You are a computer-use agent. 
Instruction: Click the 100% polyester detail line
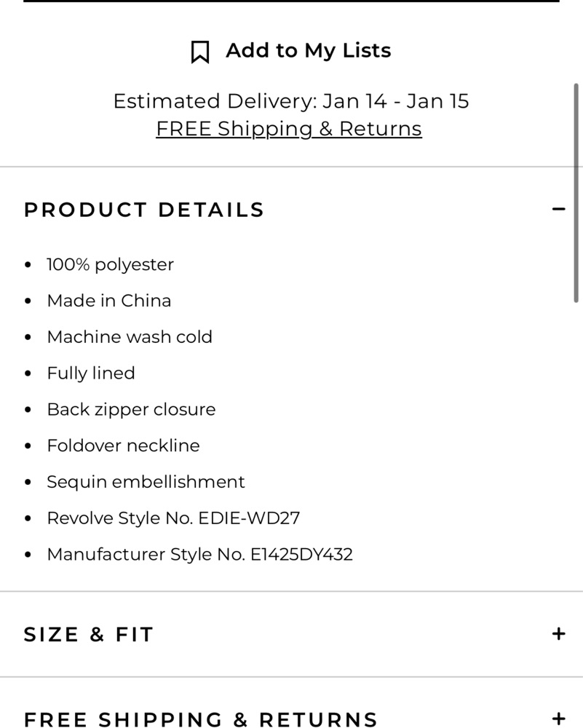click(x=110, y=265)
